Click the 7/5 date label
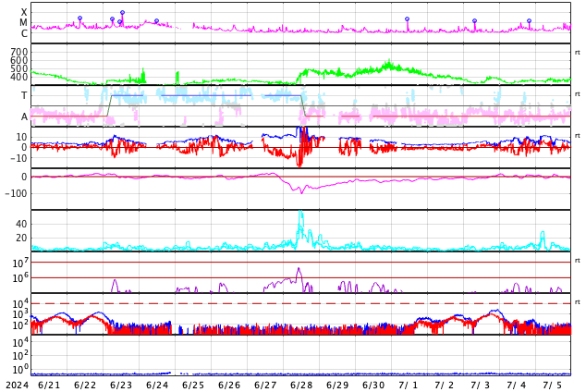586x392 pixels. (x=553, y=386)
